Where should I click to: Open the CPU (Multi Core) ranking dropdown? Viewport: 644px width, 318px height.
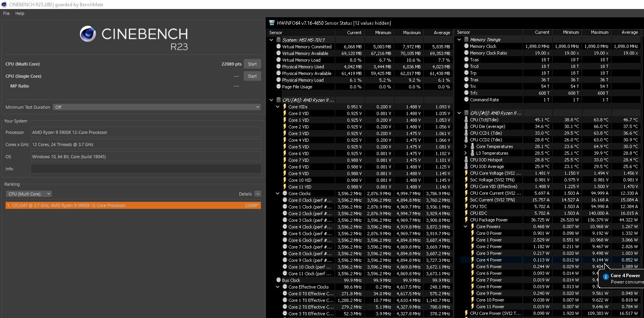[29, 194]
